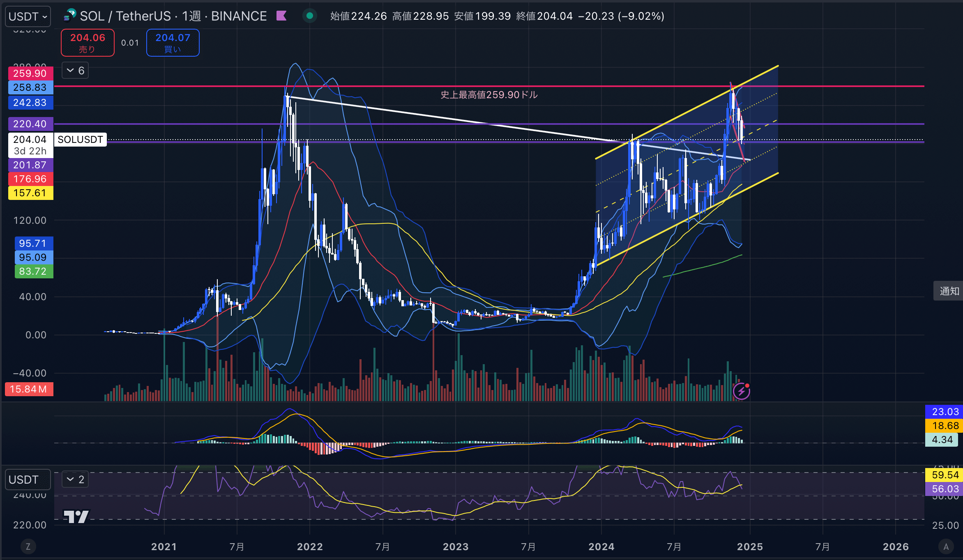
Task: Click the 安値199.39 low value
Action: (x=483, y=16)
